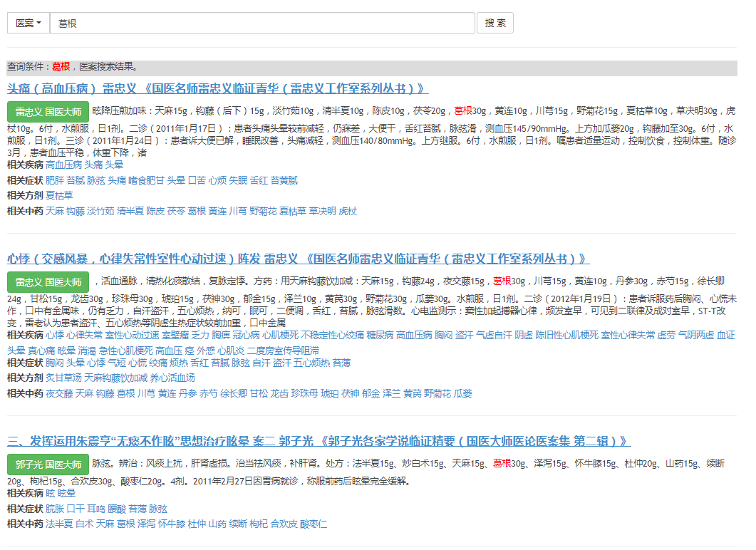The width and height of the screenshot is (756, 550).
Task: Open the 不稳定性心绞痛 disease link
Action: click(x=332, y=335)
